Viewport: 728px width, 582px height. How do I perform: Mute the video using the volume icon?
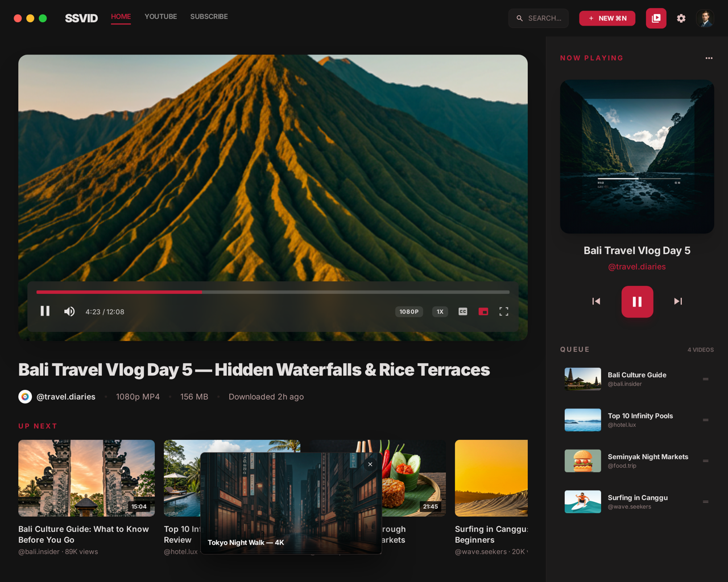(69, 311)
